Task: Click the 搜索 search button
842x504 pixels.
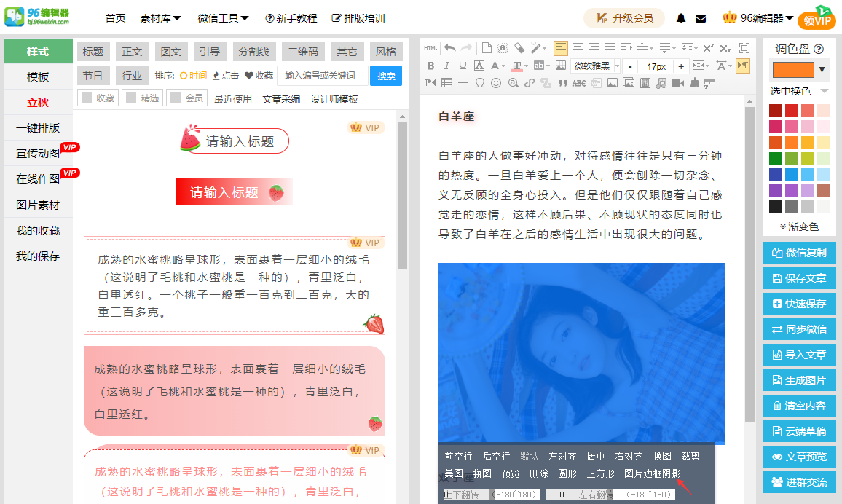Action: tap(386, 76)
